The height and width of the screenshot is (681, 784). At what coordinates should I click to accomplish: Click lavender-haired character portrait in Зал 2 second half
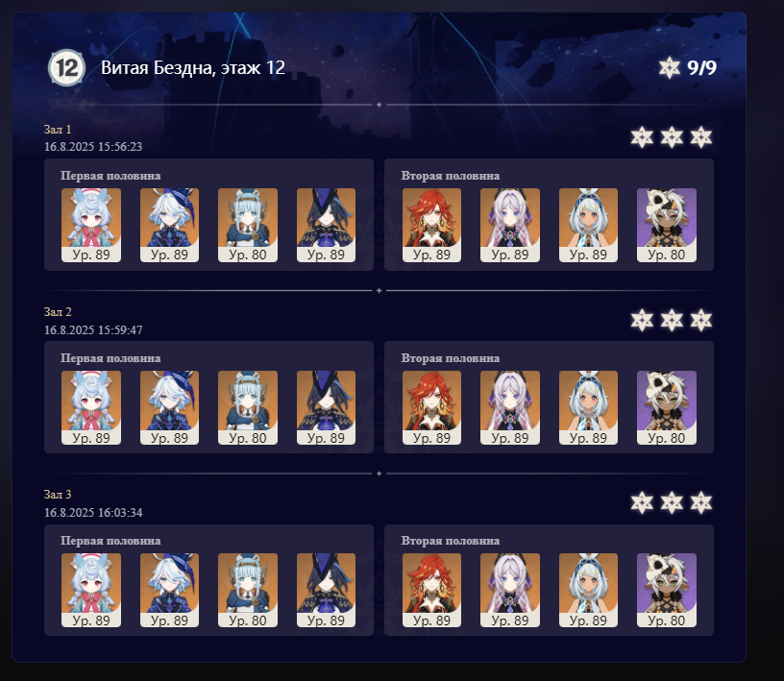[510, 407]
